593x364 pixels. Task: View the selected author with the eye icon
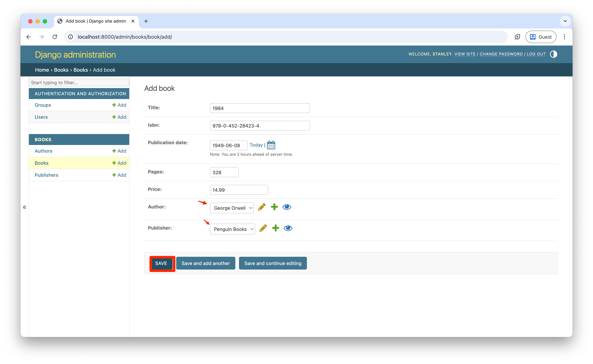coord(287,207)
